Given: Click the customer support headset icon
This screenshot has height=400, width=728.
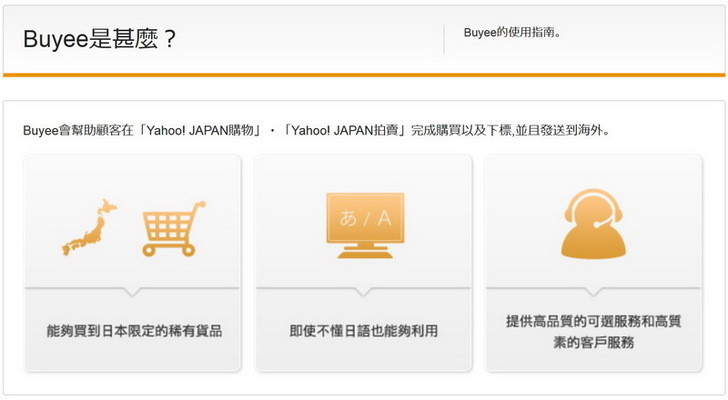Looking at the screenshot, I should point(593,224).
